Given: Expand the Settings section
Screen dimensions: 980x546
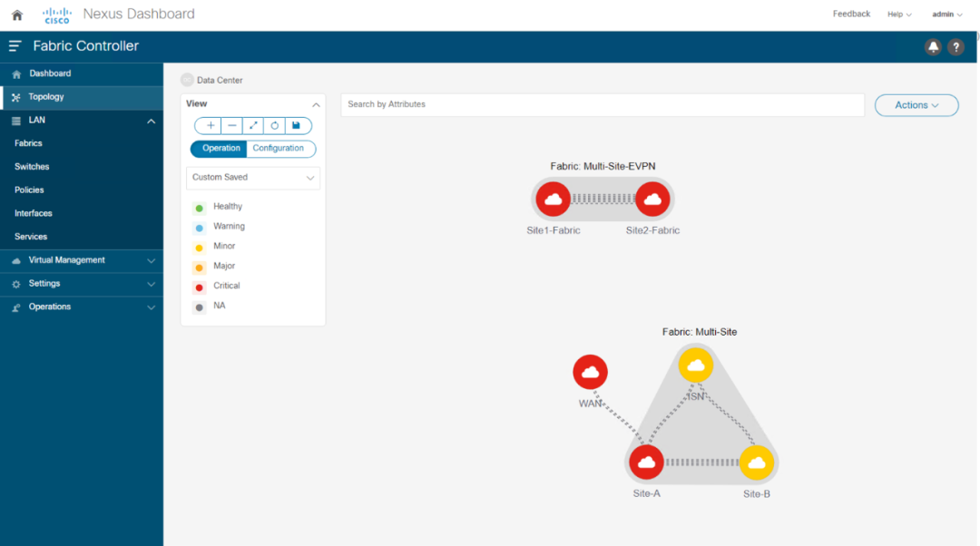Looking at the screenshot, I should [151, 284].
